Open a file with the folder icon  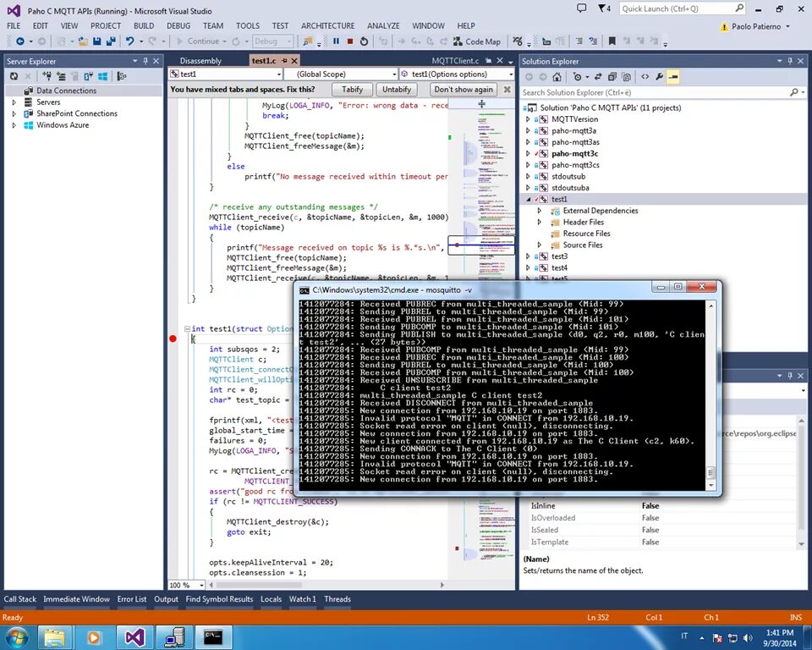pyautogui.click(x=83, y=41)
